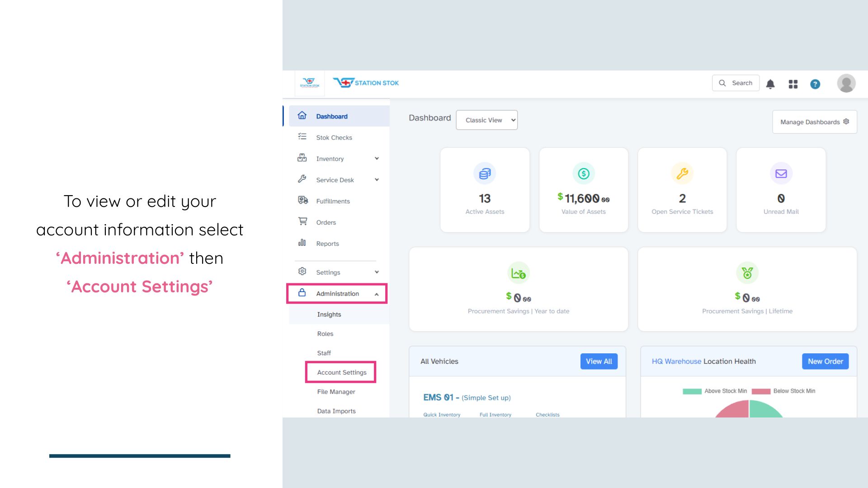
Task: Go to Stok Checks page
Action: click(x=334, y=137)
